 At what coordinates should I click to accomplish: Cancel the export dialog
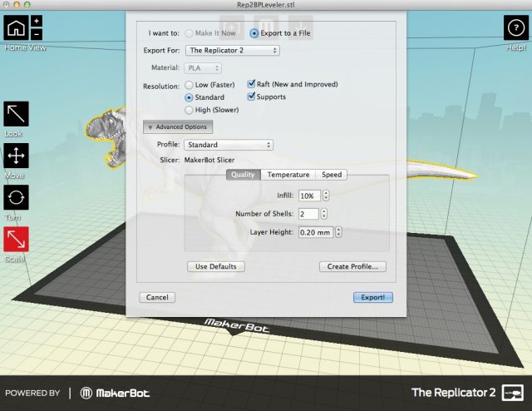(157, 298)
